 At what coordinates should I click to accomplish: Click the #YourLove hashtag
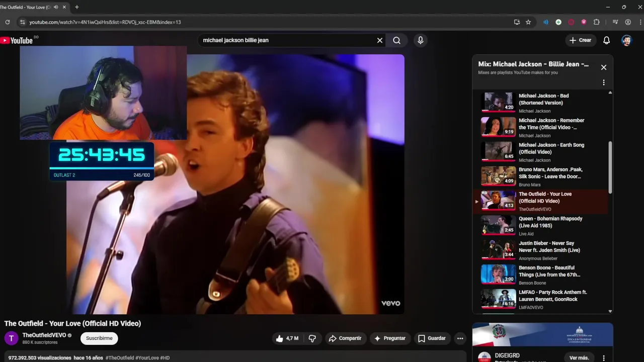[147, 358]
